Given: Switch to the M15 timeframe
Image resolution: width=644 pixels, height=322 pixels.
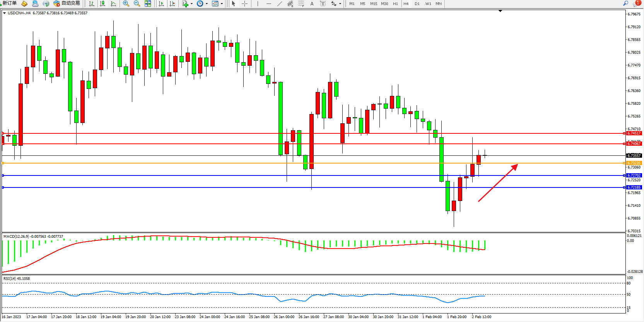Looking at the screenshot, I should coord(373,3).
